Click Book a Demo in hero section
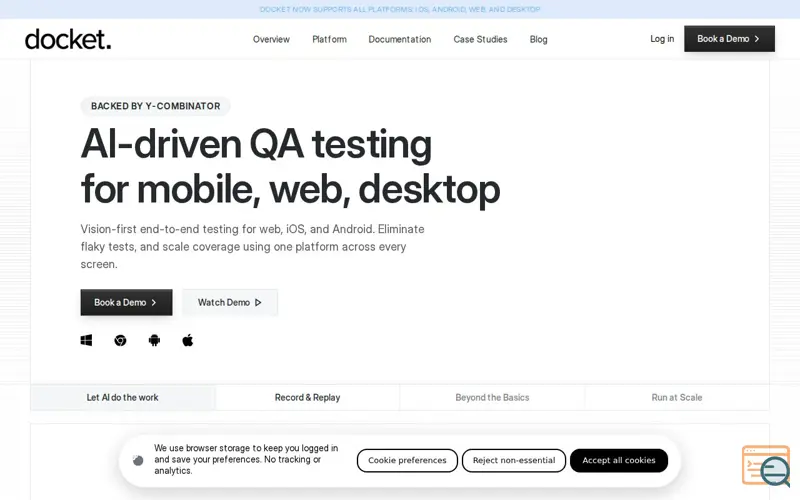This screenshot has height=500, width=800. coord(127,303)
